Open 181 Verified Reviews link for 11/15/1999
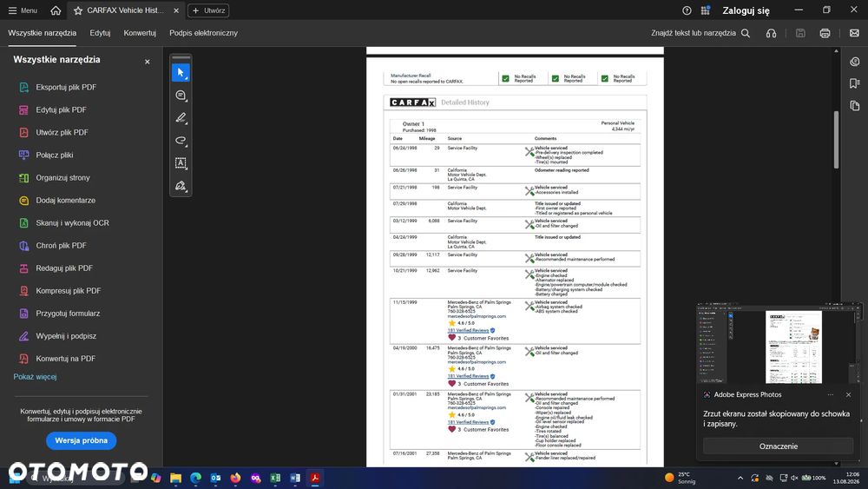This screenshot has width=868, height=489. 468,331
